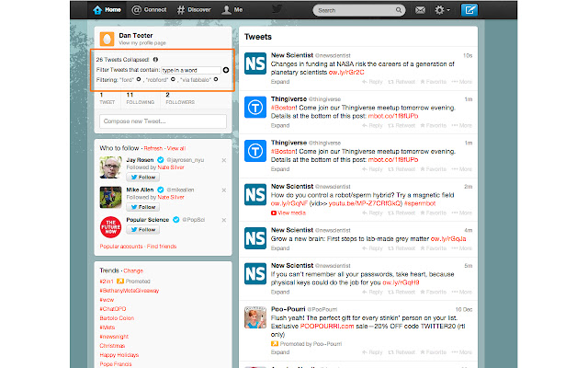This screenshot has height=368, width=588.
Task: Remove the "ford" filter
Action: pyautogui.click(x=139, y=80)
